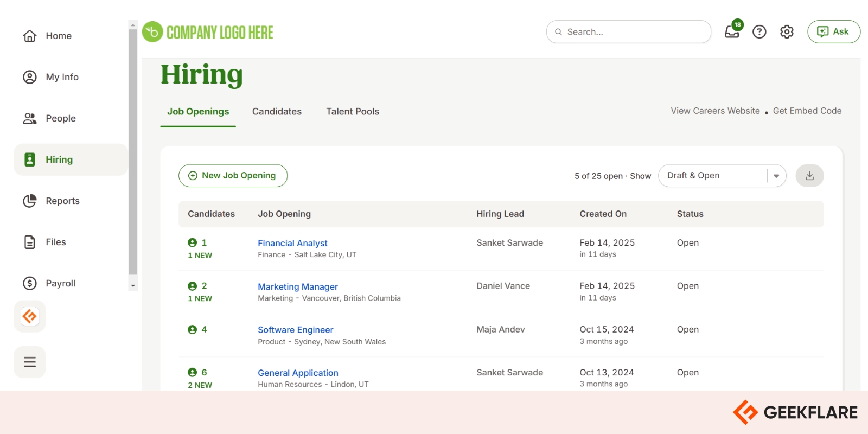Screen dimensions: 868x434
Task: Click candidate icon for Software Engineer row
Action: tap(192, 330)
